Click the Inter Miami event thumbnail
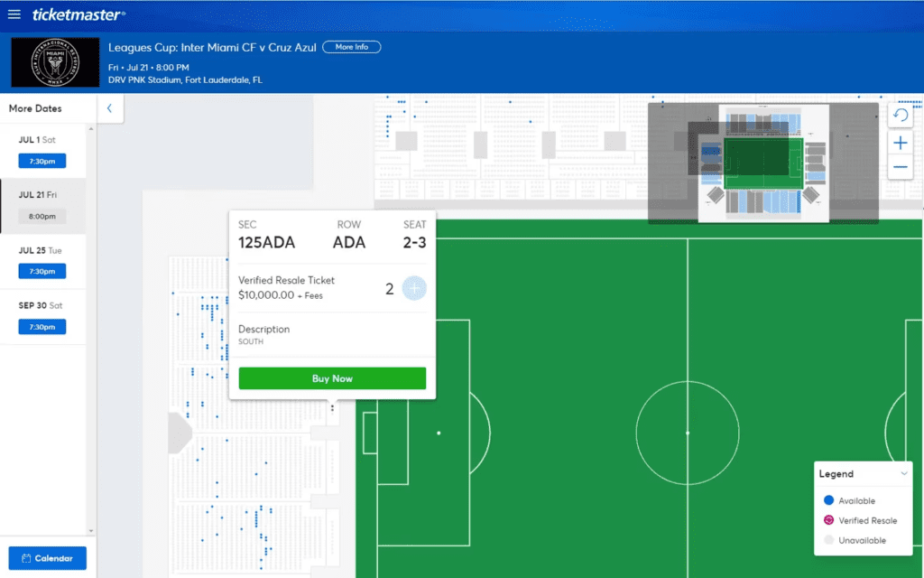The image size is (924, 578). click(53, 62)
